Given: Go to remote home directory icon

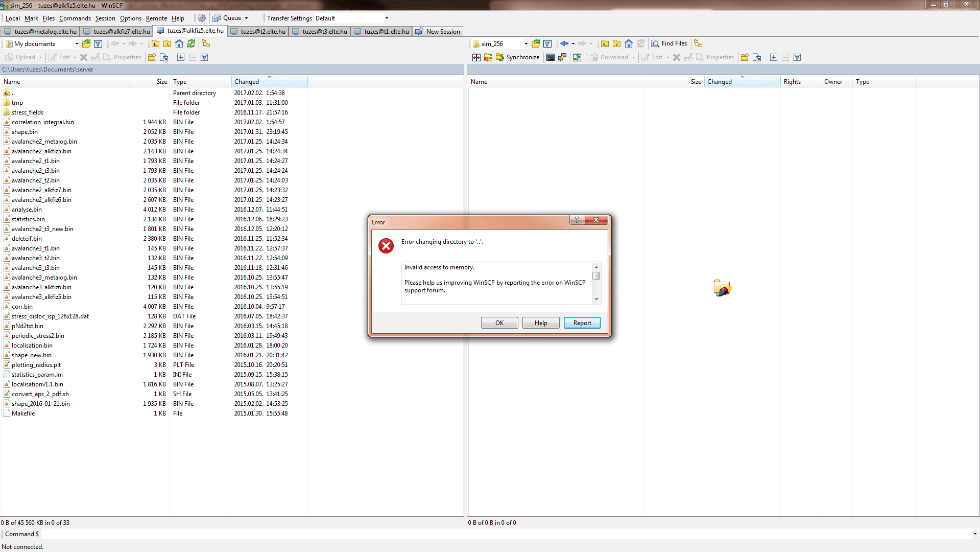Looking at the screenshot, I should pyautogui.click(x=629, y=44).
